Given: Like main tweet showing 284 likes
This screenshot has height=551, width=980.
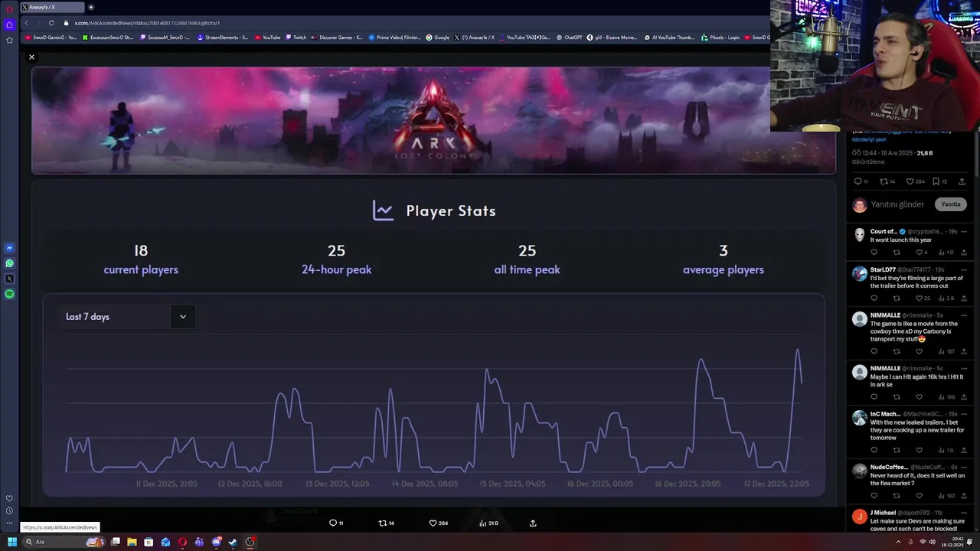Looking at the screenshot, I should [915, 181].
